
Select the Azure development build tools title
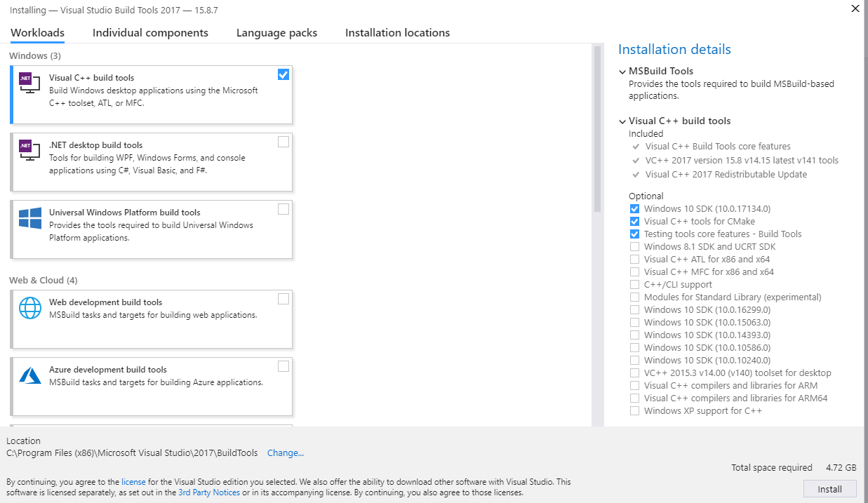pos(108,370)
